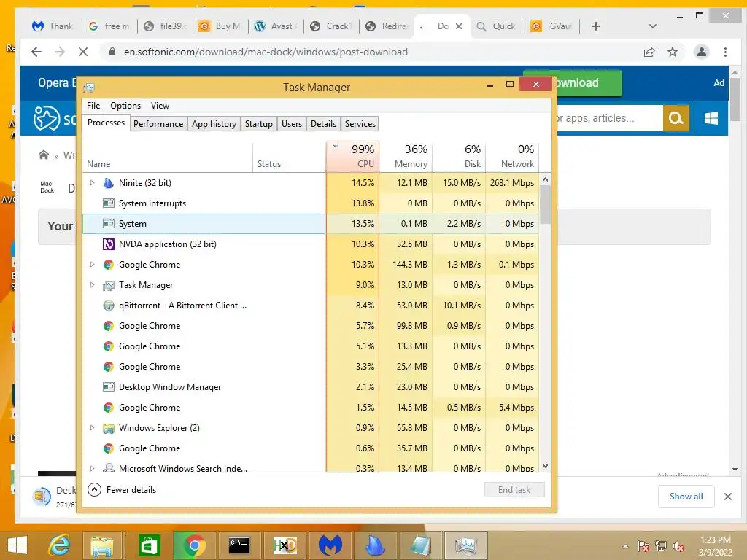Switch to the Performance tab

pyautogui.click(x=158, y=124)
